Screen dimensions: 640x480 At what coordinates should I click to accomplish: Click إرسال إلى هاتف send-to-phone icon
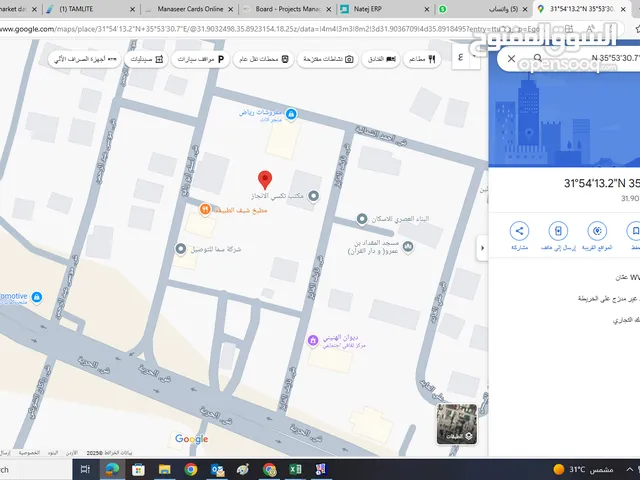558,231
